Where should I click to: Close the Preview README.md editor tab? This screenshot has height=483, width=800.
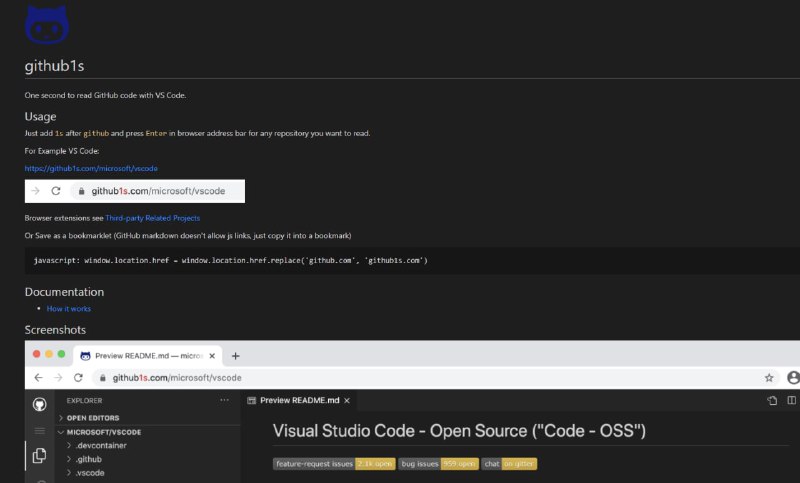[x=347, y=401]
